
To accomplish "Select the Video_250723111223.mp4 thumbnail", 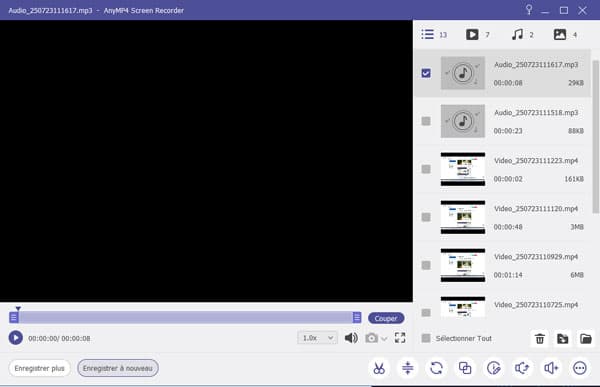I will [x=463, y=169].
